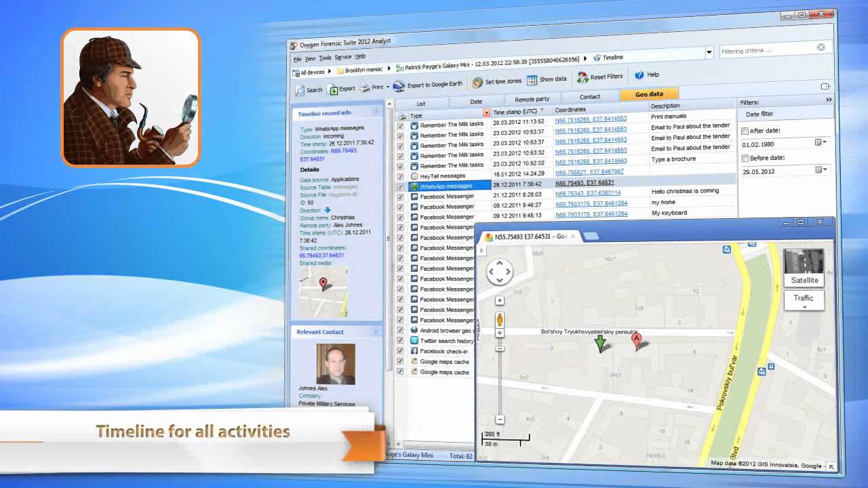Image resolution: width=868 pixels, height=488 pixels.
Task: Open the Before date calendar dropdown
Action: click(821, 169)
